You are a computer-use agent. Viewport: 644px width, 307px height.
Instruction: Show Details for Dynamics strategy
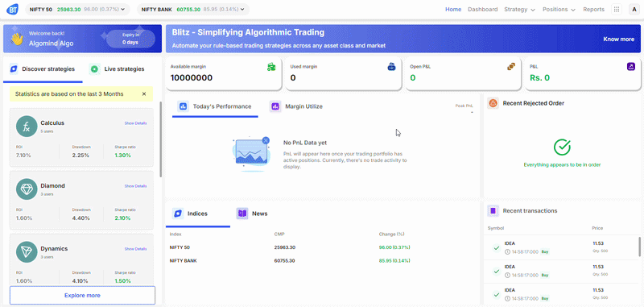(x=135, y=249)
